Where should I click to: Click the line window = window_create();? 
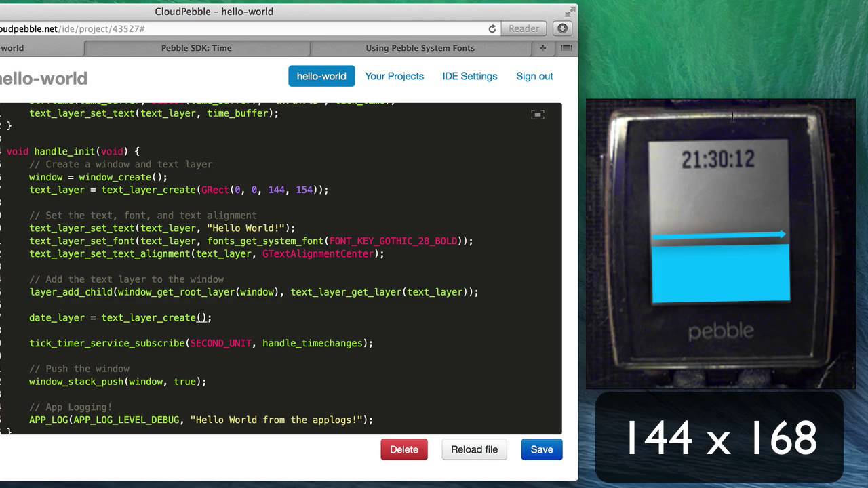pyautogui.click(x=98, y=177)
